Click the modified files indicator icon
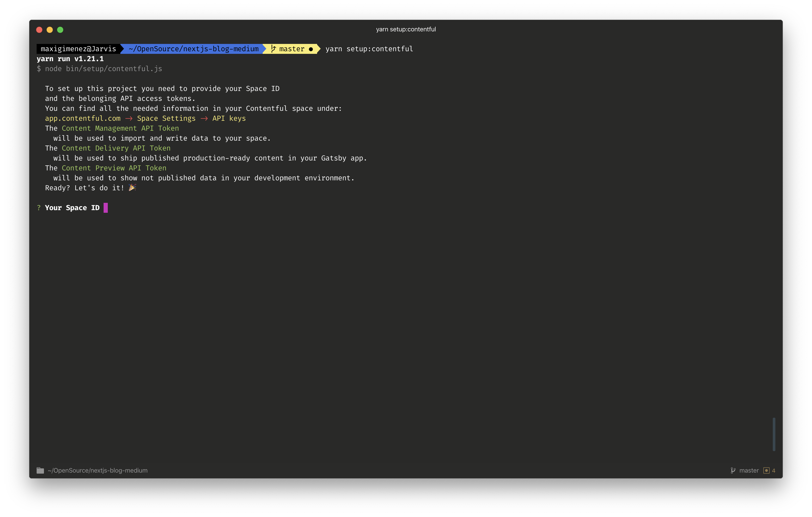This screenshot has height=517, width=812. pyautogui.click(x=766, y=470)
